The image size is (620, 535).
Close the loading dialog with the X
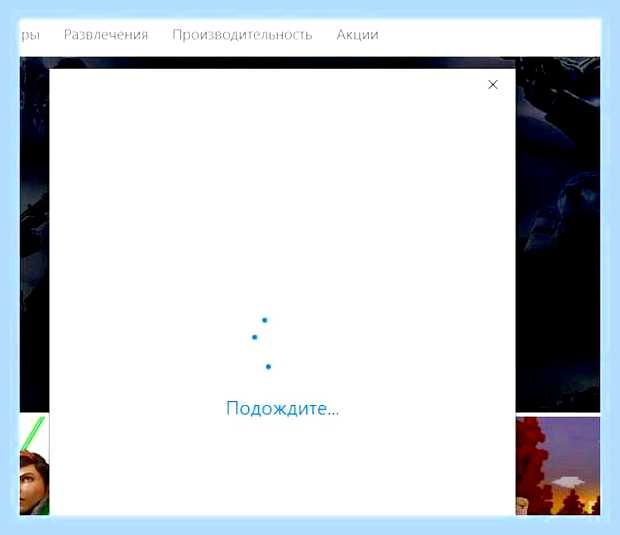pyautogui.click(x=493, y=85)
